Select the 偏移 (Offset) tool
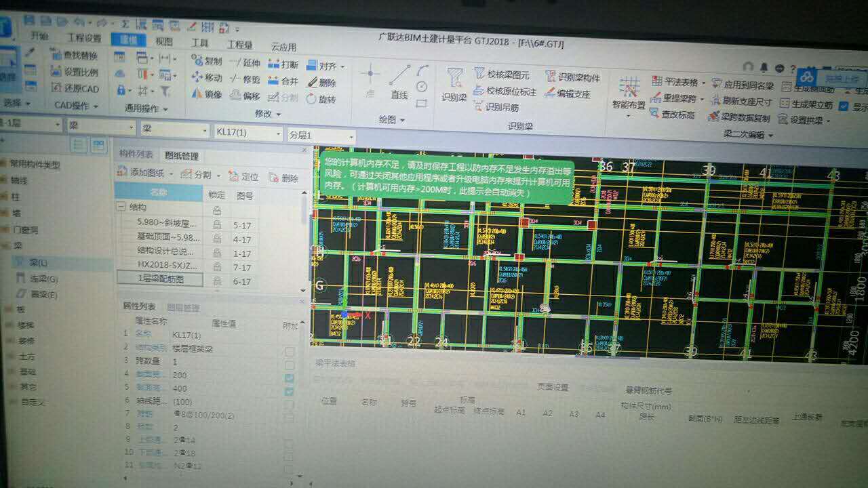This screenshot has height=488, width=868. pos(245,96)
